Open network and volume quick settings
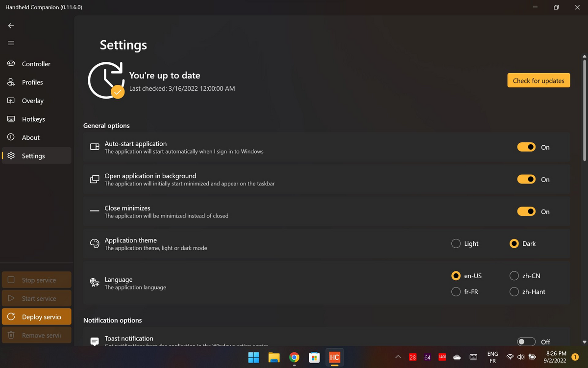This screenshot has width=588, height=368. 520,357
